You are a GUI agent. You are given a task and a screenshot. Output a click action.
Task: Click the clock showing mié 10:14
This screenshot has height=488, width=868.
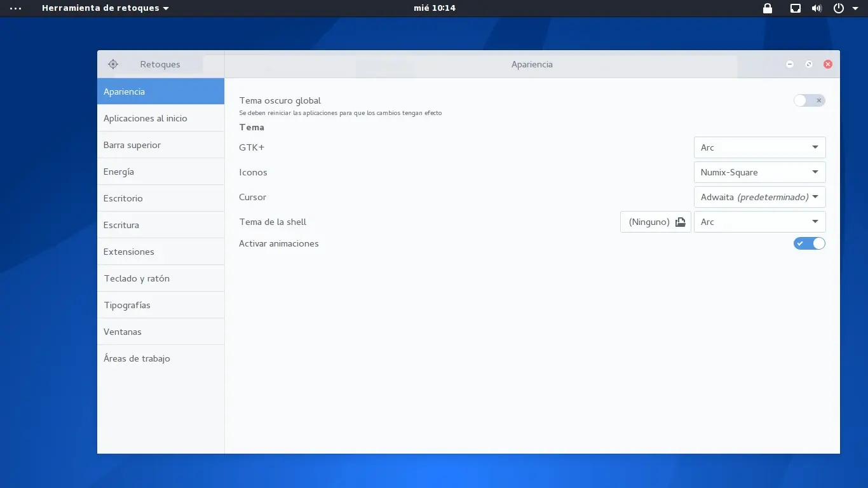[x=434, y=8]
